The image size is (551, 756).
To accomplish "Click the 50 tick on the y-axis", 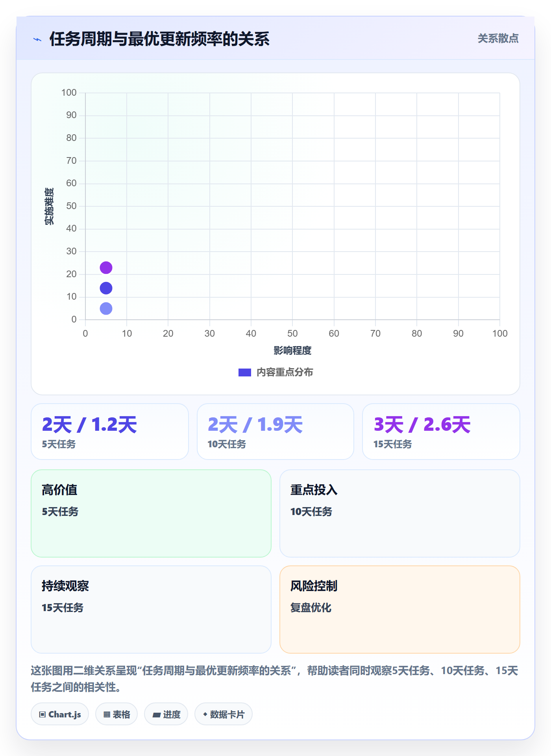I will pyautogui.click(x=71, y=206).
